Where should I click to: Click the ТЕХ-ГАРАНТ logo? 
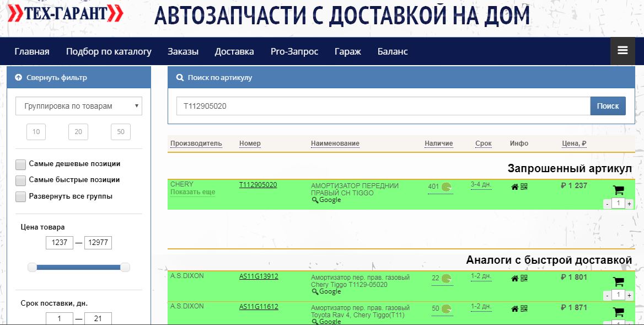[x=65, y=14]
